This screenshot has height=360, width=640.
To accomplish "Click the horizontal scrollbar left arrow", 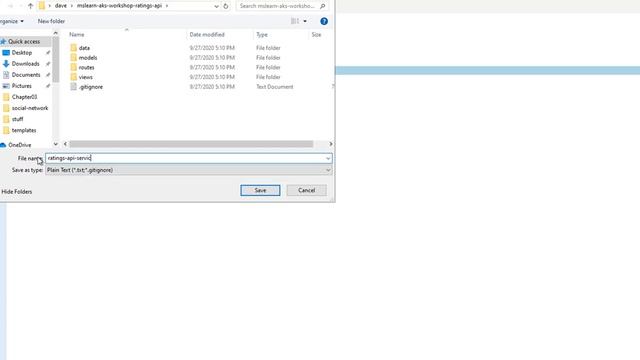I will coord(65,144).
